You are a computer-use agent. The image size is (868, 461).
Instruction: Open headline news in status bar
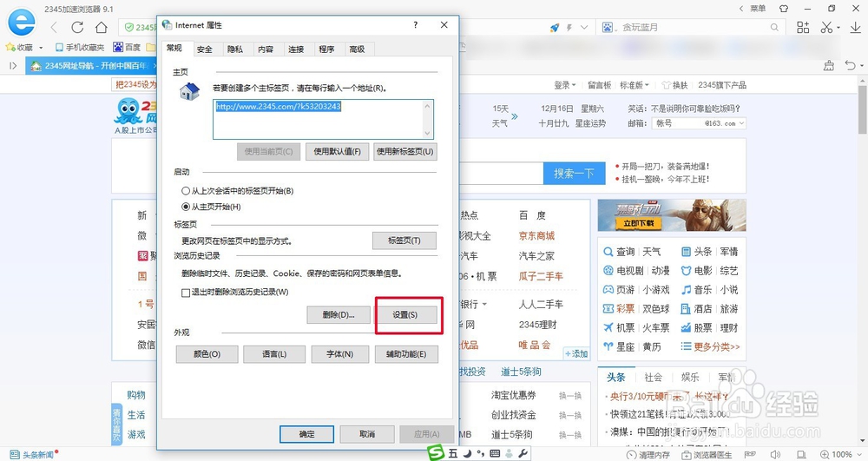pyautogui.click(x=34, y=455)
